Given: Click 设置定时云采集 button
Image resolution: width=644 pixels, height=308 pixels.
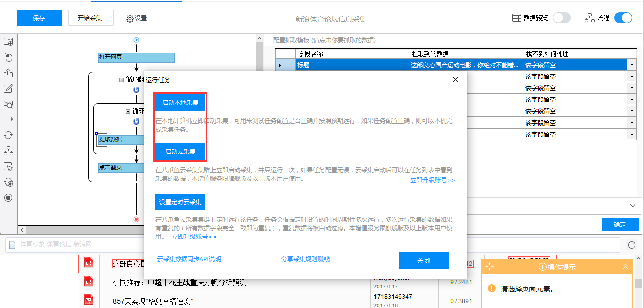Looking at the screenshot, I should pos(180,202).
